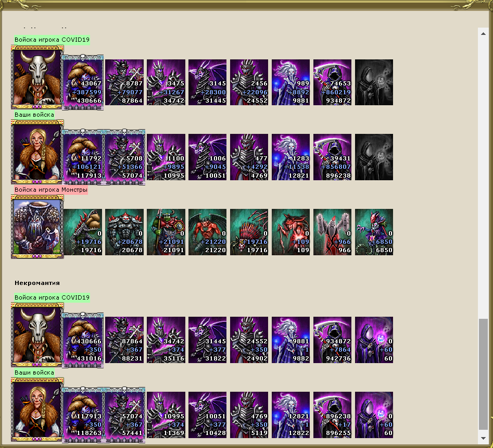
Task: Click COVID19 skull-masked hero portrait at top
Action: (x=37, y=77)
